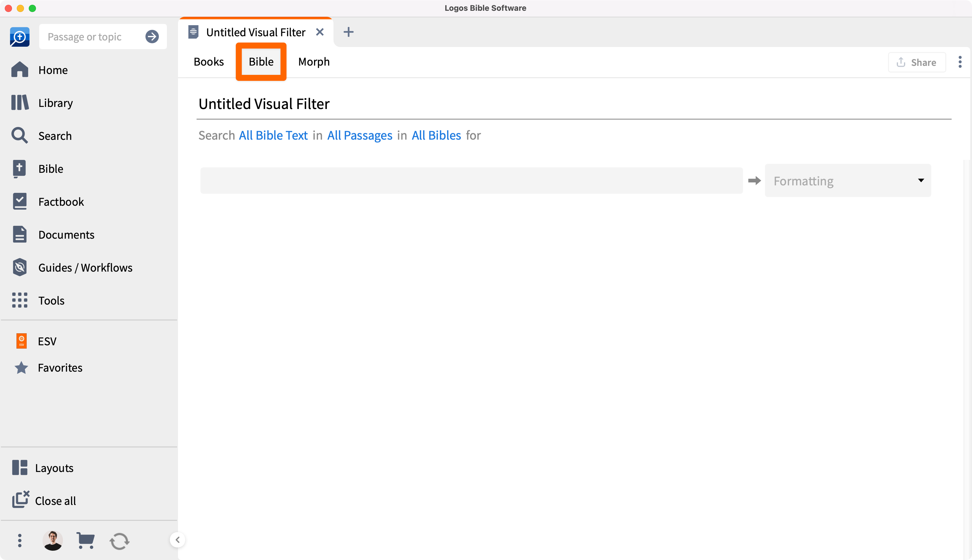Submit passage with the go arrow

[152, 37]
